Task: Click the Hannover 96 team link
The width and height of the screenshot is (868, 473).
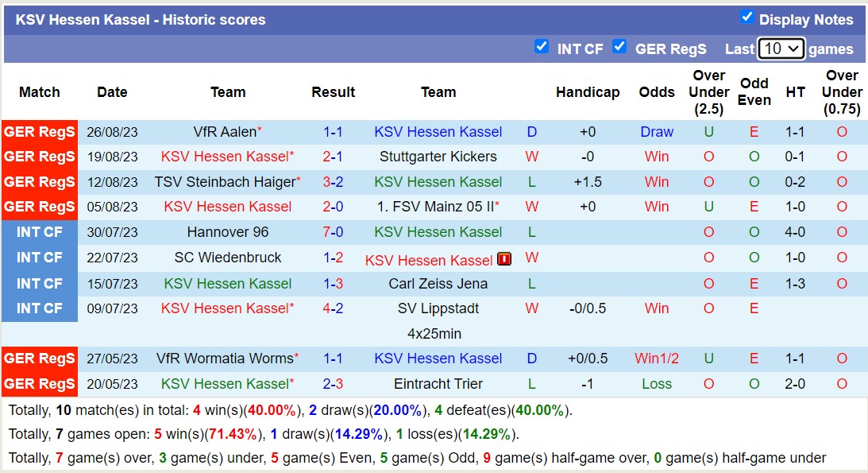Action: (x=228, y=232)
